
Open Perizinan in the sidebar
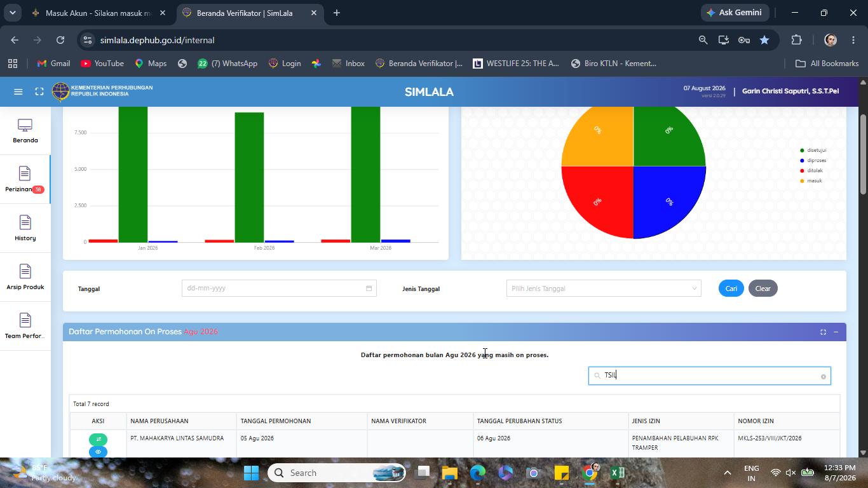tap(25, 180)
